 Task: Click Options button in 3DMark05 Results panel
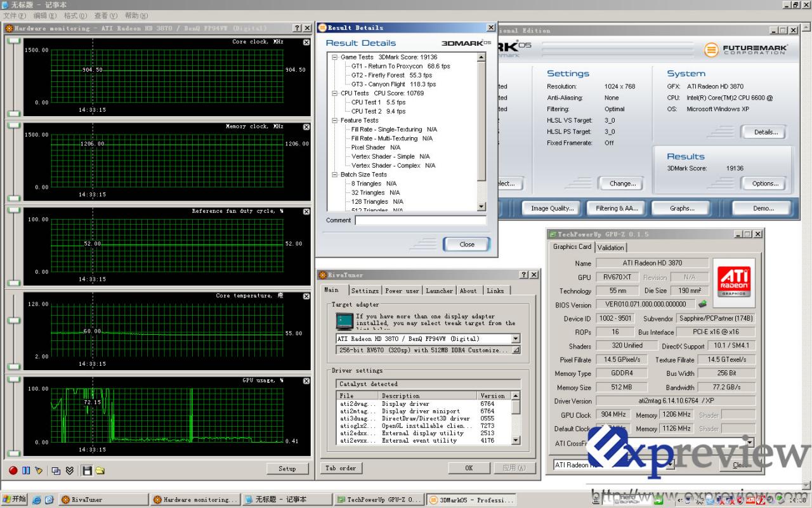pyautogui.click(x=765, y=184)
